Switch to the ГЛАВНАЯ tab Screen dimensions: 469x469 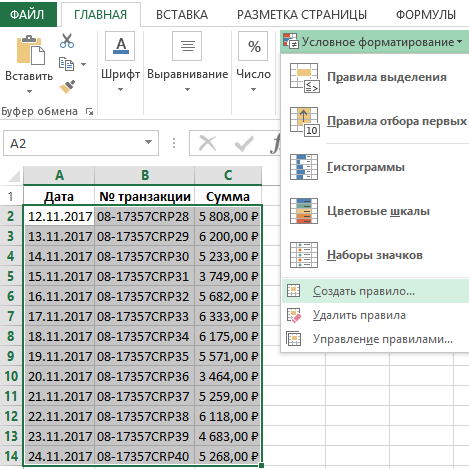coord(100,14)
